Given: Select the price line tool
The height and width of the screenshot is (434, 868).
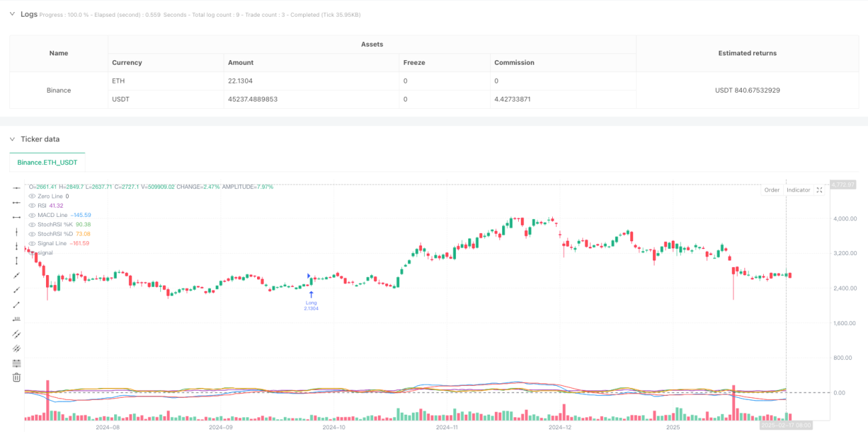Looking at the screenshot, I should click(17, 319).
